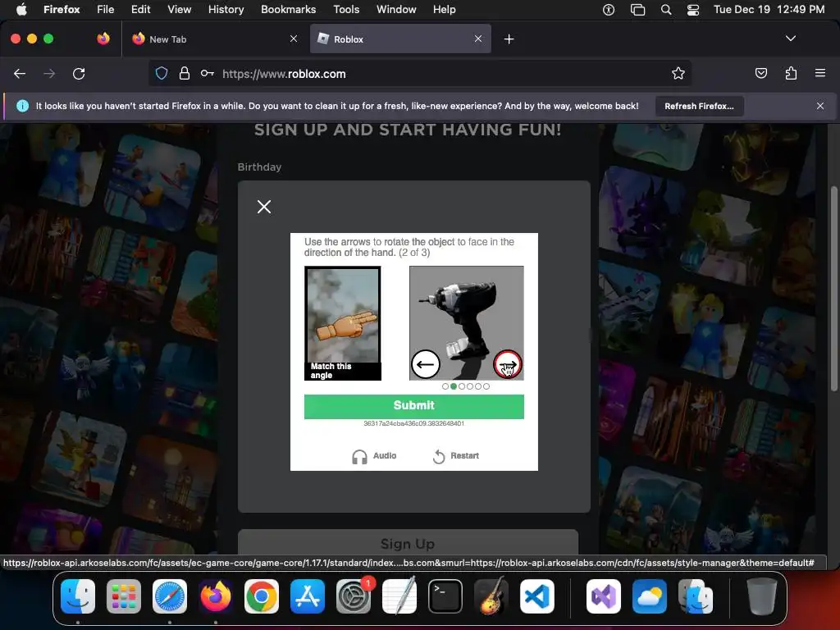Open the File menu
Viewport: 840px width, 630px height.
point(106,9)
